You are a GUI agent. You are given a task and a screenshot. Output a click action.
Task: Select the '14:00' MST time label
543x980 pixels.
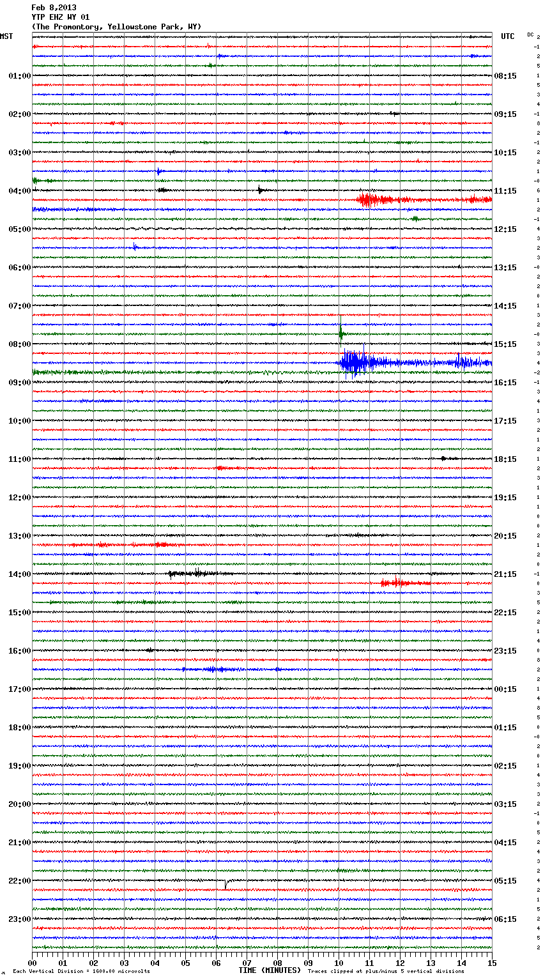tap(20, 574)
